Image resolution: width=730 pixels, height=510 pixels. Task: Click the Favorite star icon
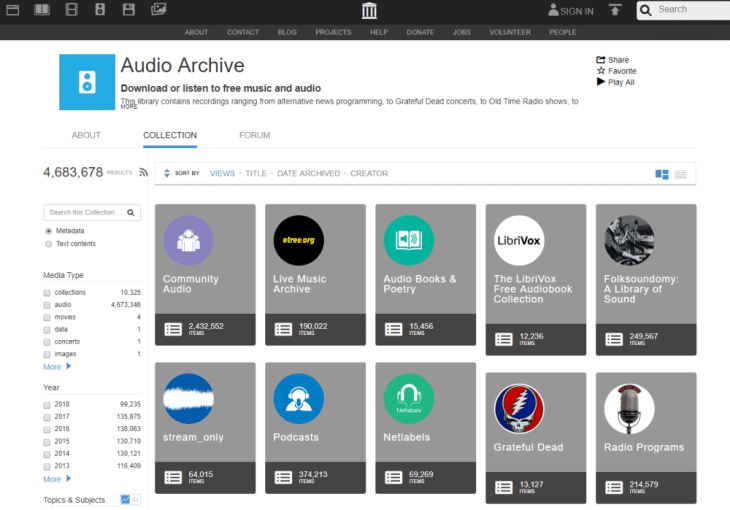[x=601, y=71]
